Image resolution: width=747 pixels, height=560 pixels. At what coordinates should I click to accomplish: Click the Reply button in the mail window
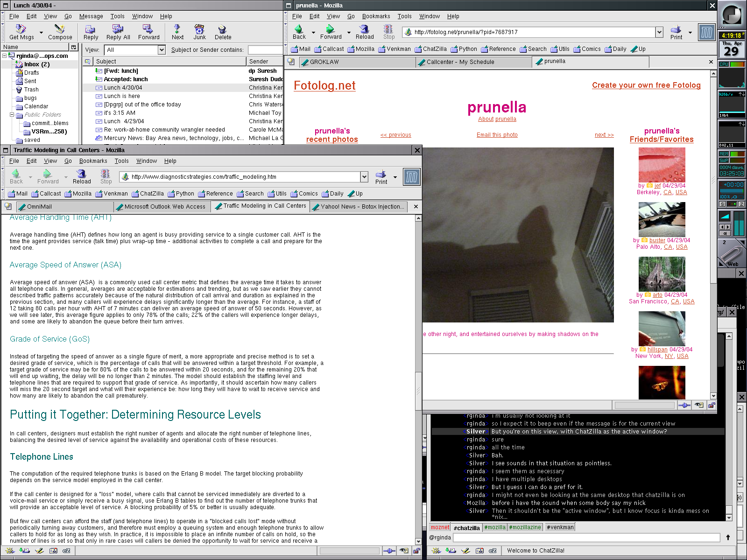pos(91,32)
